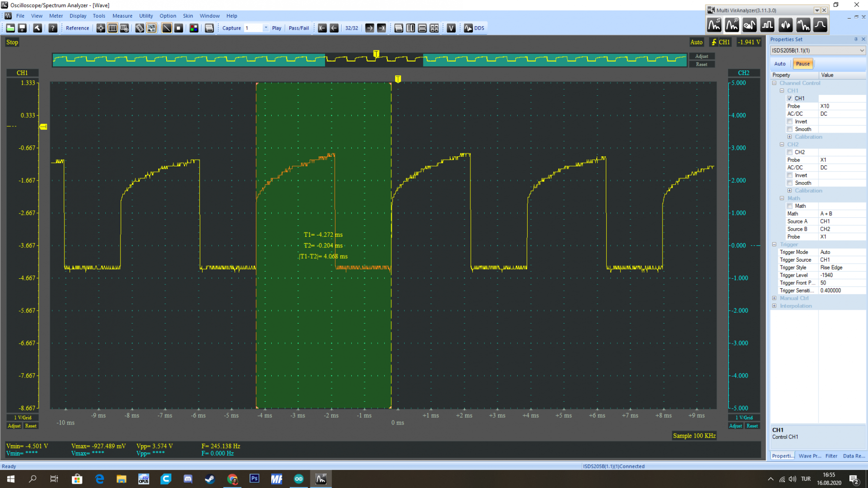The width and height of the screenshot is (868, 488).
Task: Click the RGB color settings icon
Action: pos(194,28)
